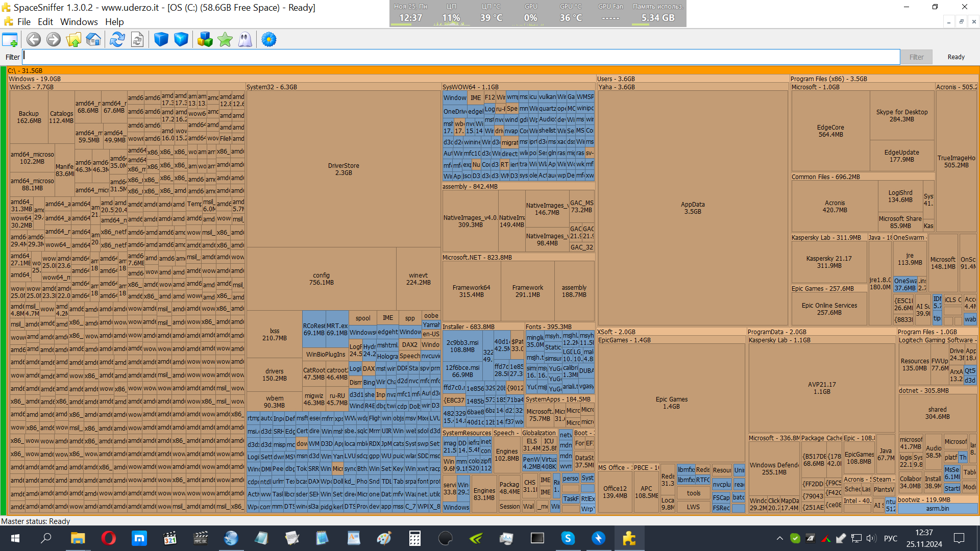Click the Home view icon
The width and height of the screenshot is (980, 551).
(93, 39)
